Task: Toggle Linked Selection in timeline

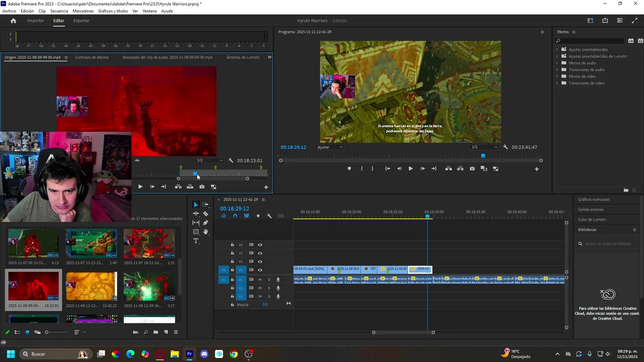Action: click(247, 216)
